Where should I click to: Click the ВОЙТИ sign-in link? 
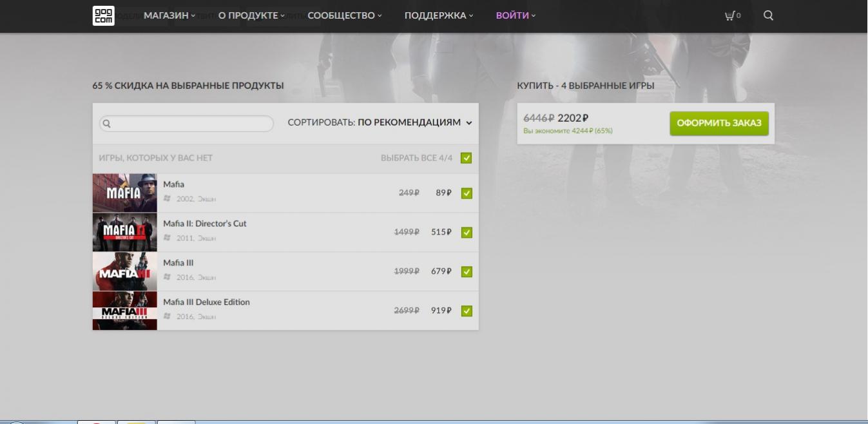tap(516, 15)
